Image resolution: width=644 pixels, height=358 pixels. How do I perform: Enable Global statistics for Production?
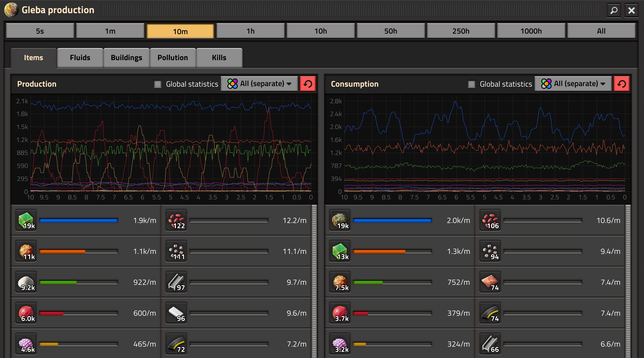coord(158,84)
